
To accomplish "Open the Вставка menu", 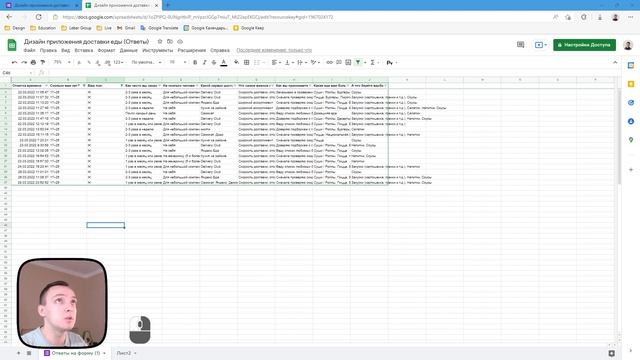I will [x=84, y=50].
